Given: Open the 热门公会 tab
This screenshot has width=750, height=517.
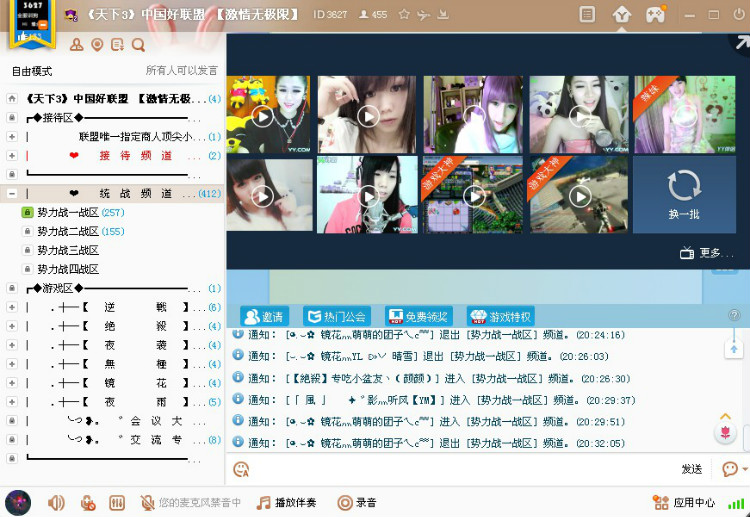Looking at the screenshot, I should (x=337, y=317).
